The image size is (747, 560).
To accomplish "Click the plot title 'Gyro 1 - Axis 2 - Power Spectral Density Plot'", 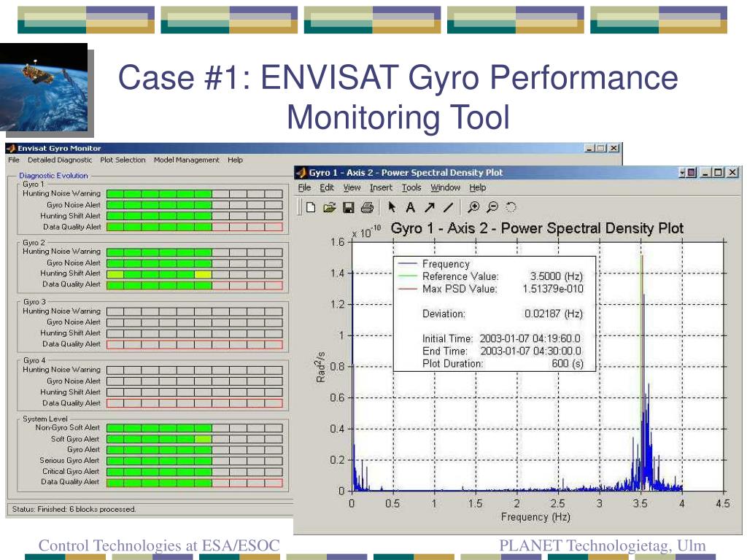I will click(x=537, y=228).
